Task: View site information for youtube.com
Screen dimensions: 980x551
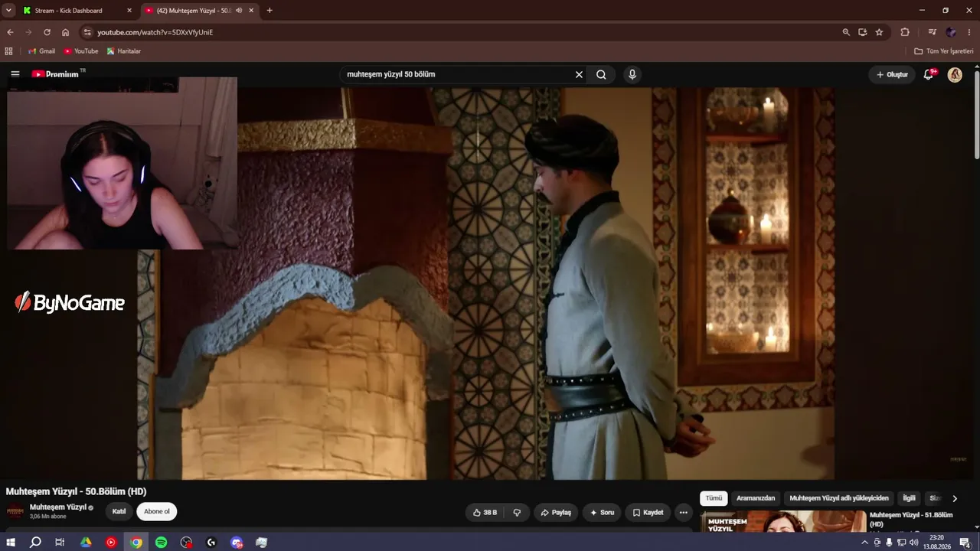Action: (87, 32)
